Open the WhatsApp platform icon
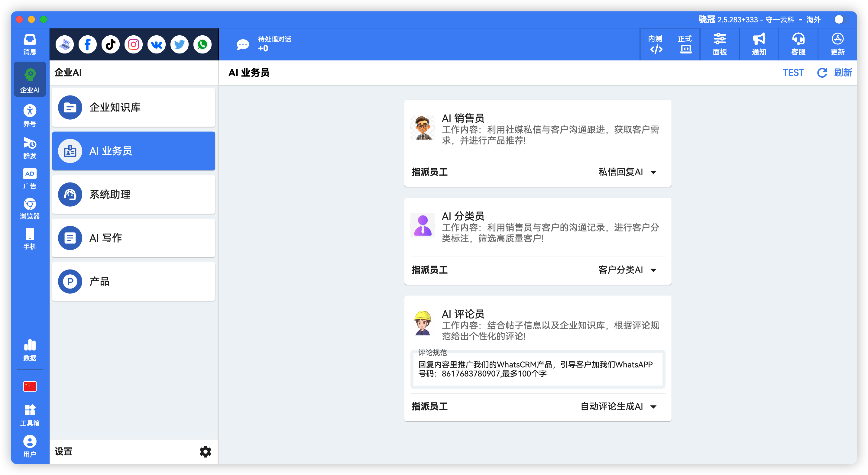This screenshot has width=868, height=475. (202, 44)
